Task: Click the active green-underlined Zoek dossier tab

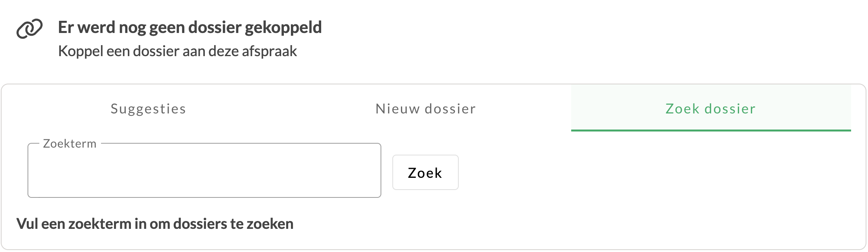Action: (x=710, y=109)
